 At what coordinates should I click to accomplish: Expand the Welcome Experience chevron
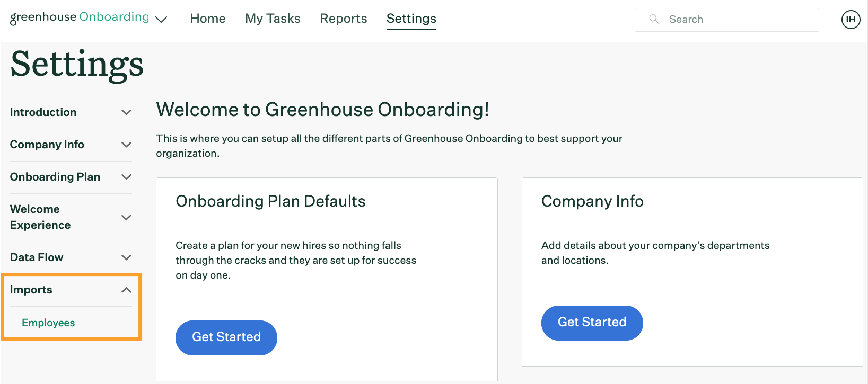[x=126, y=217]
